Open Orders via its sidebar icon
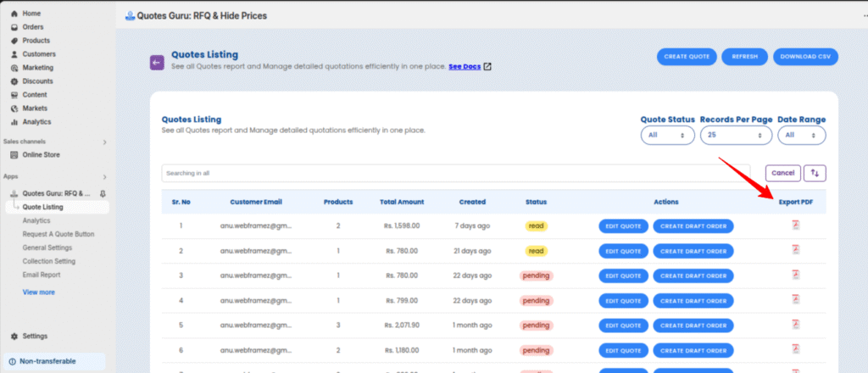This screenshot has width=868, height=373. coord(14,27)
